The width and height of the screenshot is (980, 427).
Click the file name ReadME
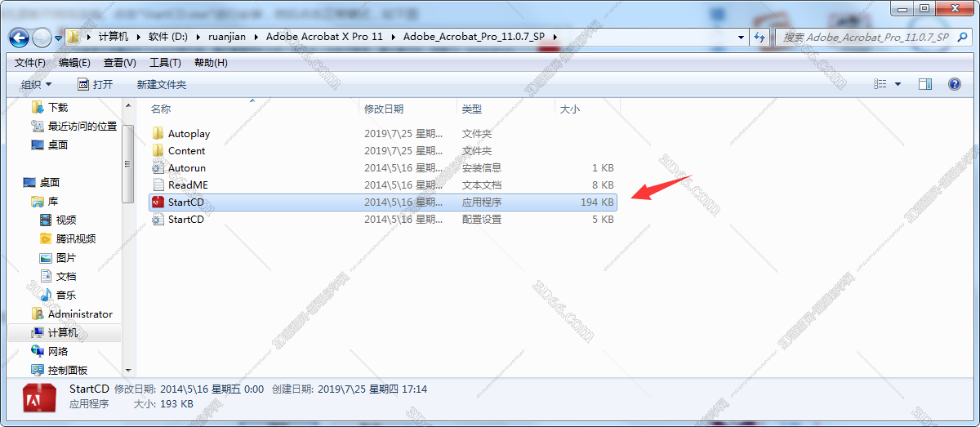pyautogui.click(x=188, y=185)
